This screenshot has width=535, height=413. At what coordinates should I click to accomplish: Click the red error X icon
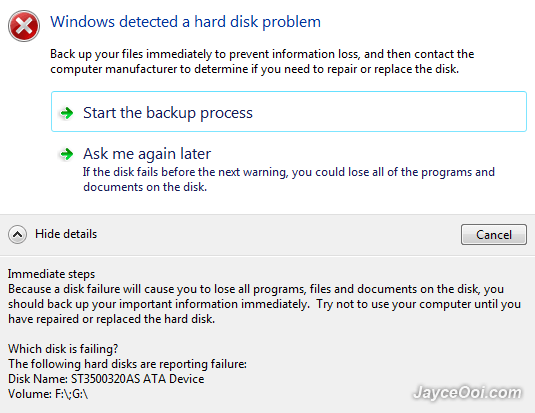click(x=24, y=26)
